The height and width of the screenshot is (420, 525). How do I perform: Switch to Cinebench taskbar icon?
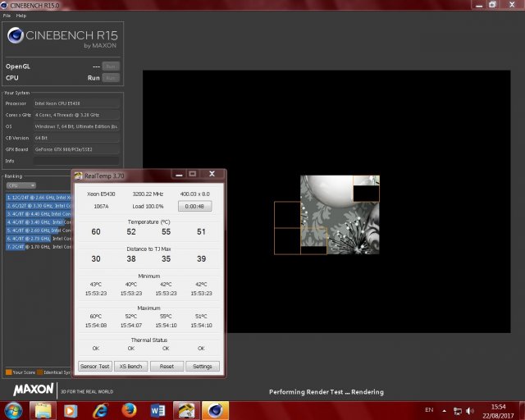coord(215,409)
